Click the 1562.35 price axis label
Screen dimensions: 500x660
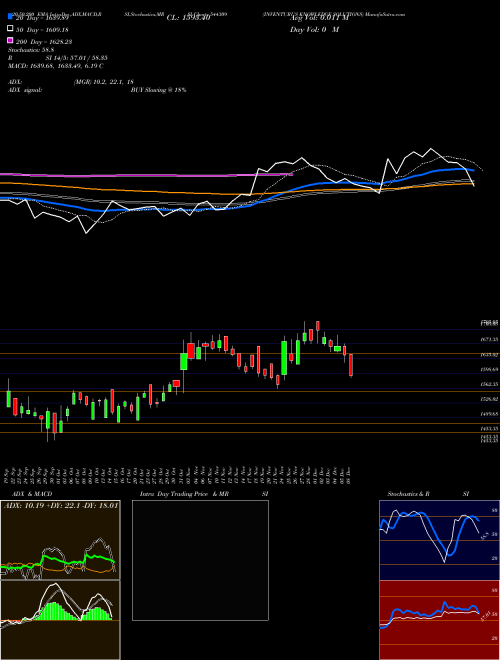coord(489,384)
